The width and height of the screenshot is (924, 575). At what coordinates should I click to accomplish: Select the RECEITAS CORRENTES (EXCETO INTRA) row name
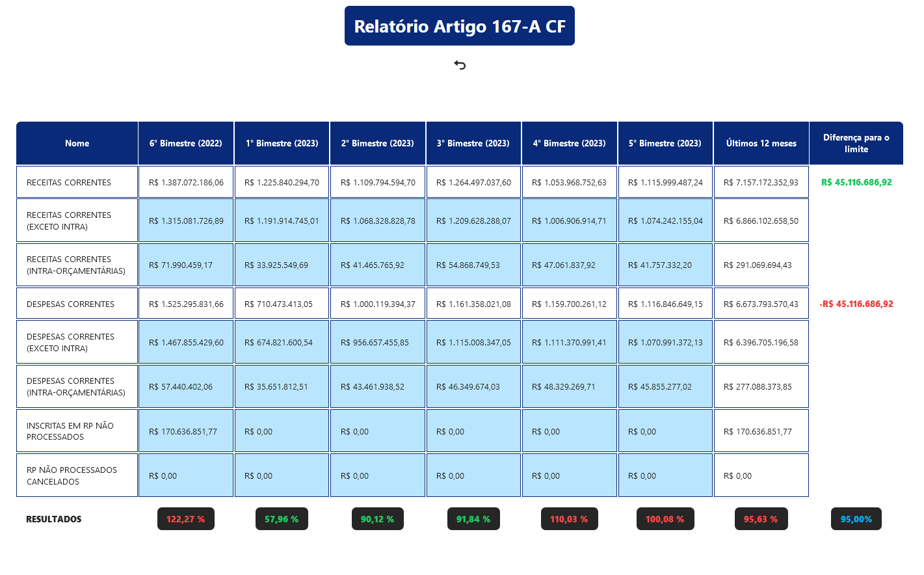[x=77, y=221]
